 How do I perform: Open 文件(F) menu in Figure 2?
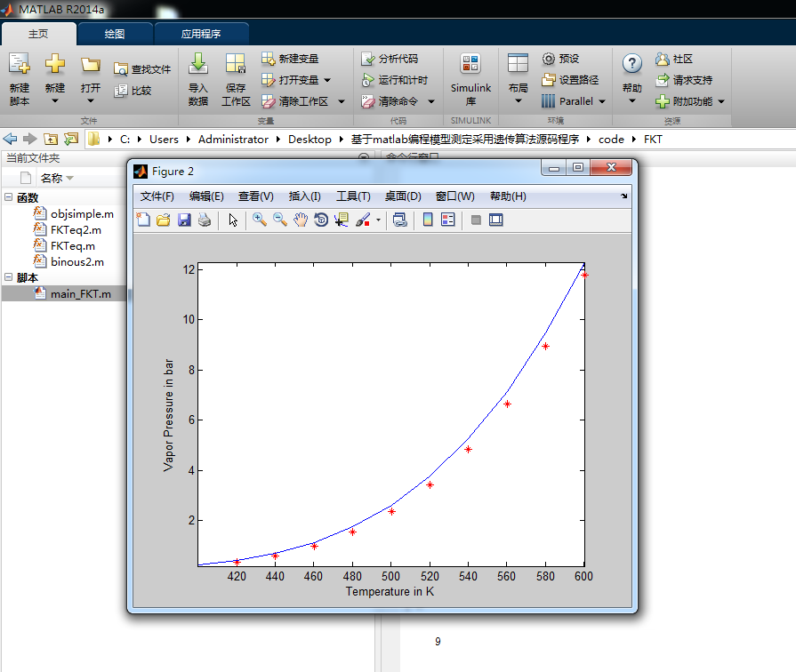[x=157, y=196]
